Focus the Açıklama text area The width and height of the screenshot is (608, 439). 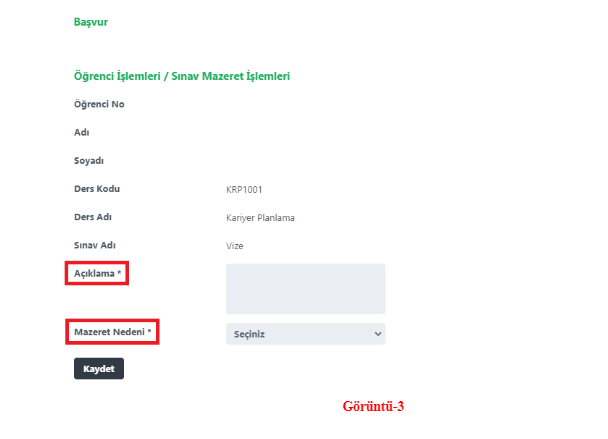pyautogui.click(x=305, y=289)
